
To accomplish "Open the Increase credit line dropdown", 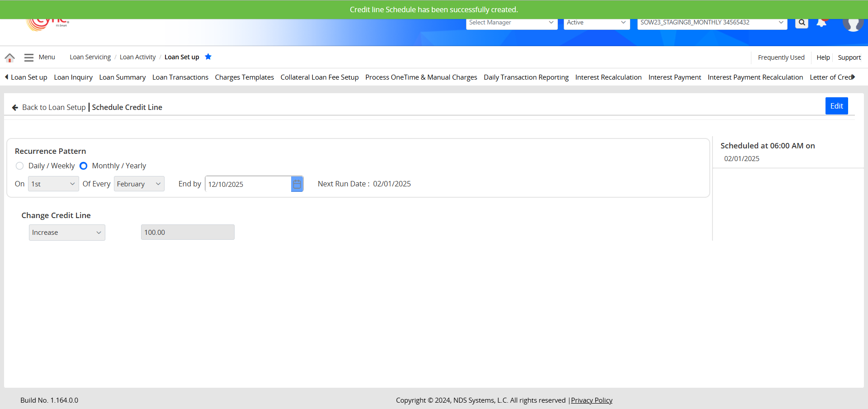I will 67,233.
